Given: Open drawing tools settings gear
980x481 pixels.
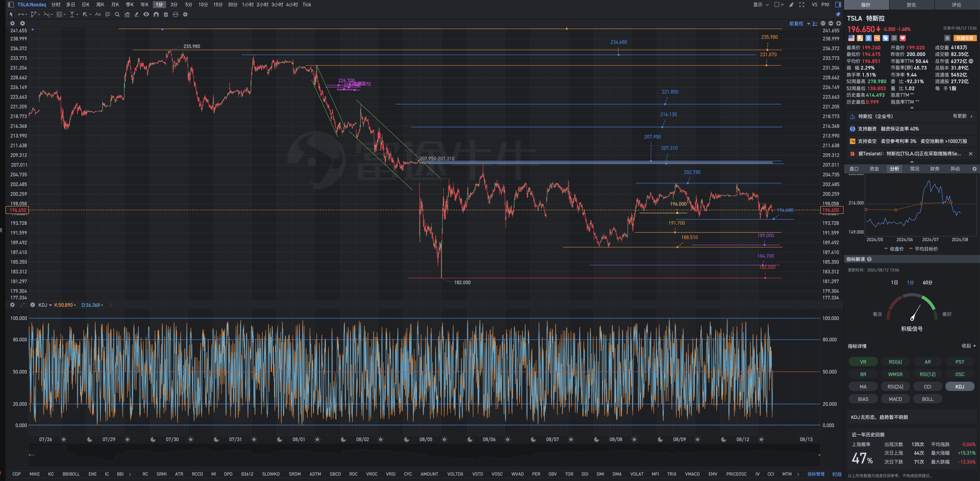Looking at the screenshot, I should (x=185, y=14).
